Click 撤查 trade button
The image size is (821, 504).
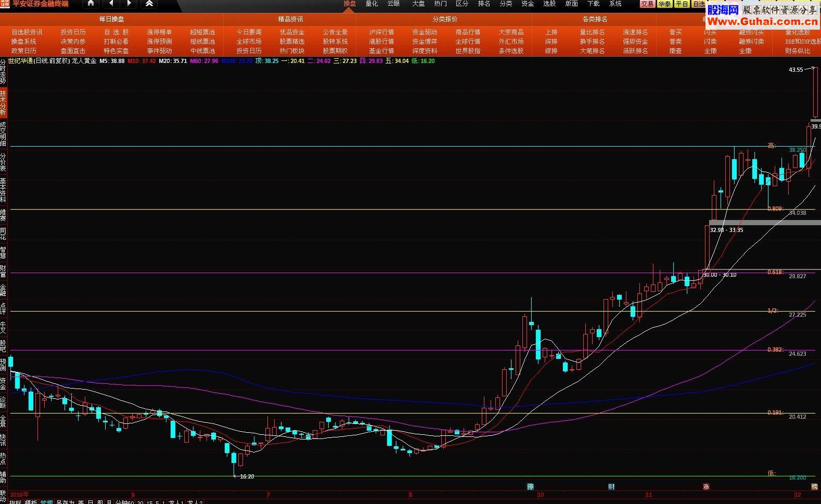coord(675,51)
